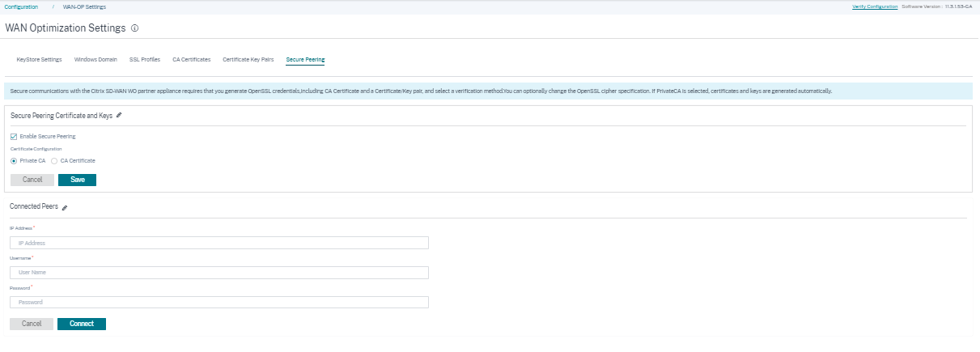
Task: Cancel the Connected Peers form
Action: tap(32, 324)
